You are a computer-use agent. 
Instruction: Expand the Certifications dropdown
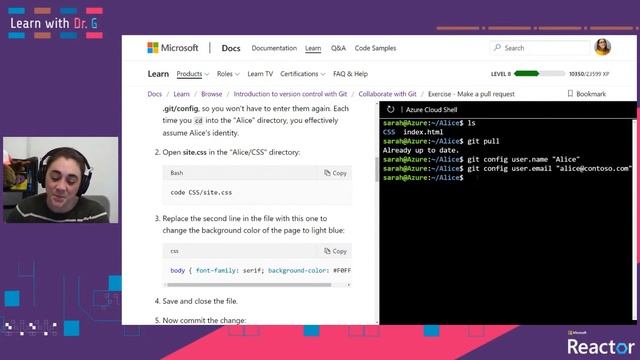tap(302, 74)
